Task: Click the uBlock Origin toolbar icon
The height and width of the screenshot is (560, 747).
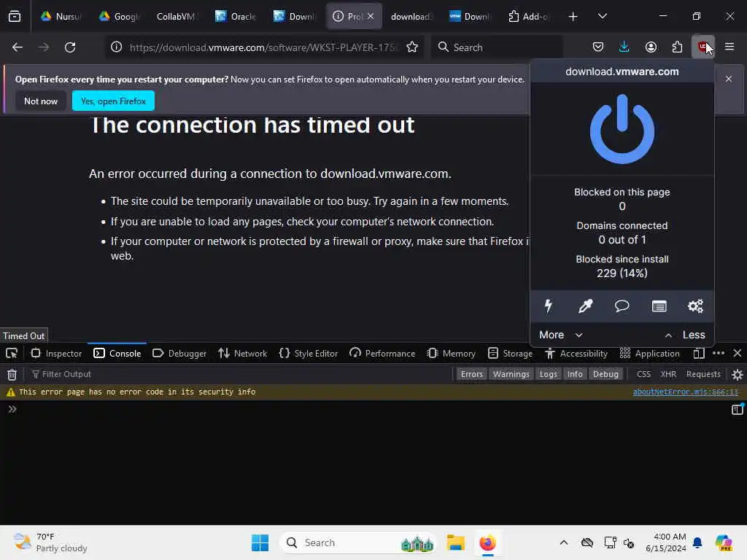Action: tap(703, 47)
